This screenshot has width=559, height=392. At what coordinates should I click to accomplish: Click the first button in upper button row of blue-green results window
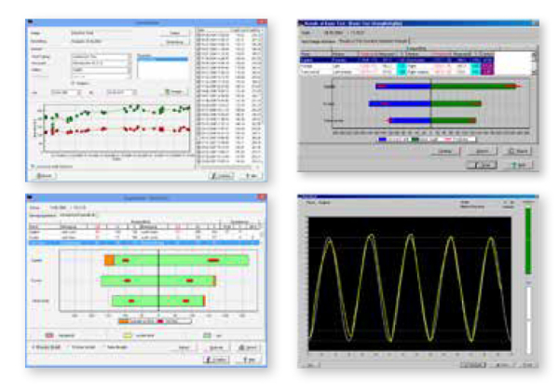click(444, 151)
